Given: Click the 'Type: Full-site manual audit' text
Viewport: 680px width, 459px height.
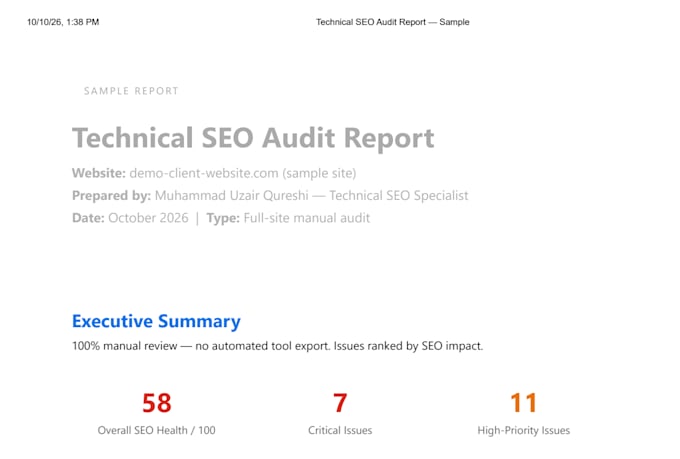Looking at the screenshot, I should point(288,218).
